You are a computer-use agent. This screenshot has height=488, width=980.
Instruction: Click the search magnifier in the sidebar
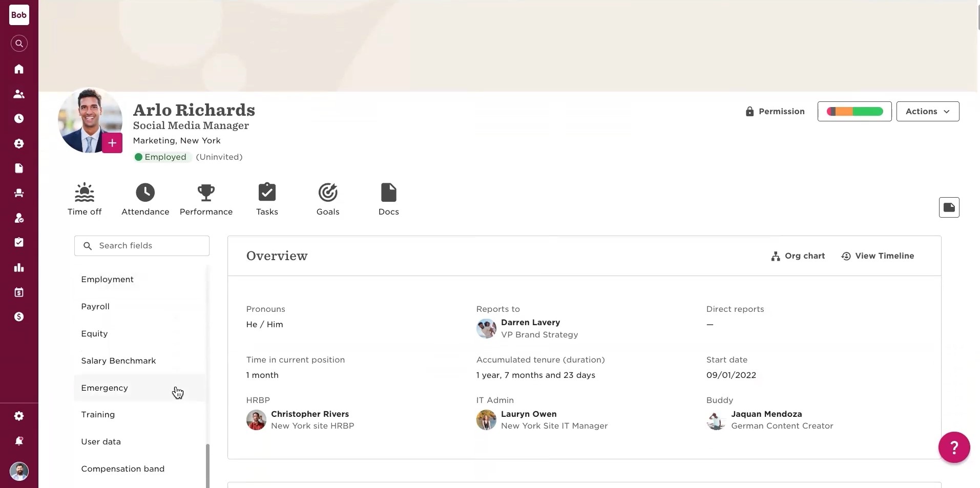19,44
